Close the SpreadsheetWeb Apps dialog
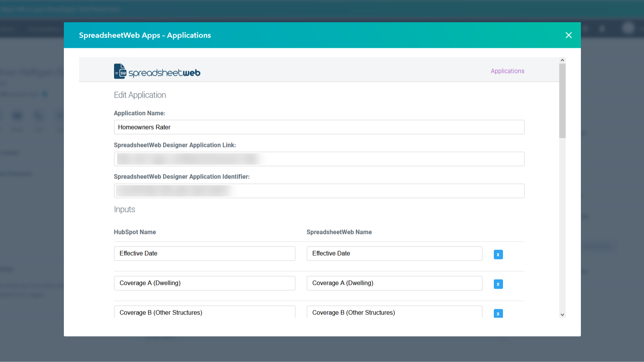 coord(568,35)
